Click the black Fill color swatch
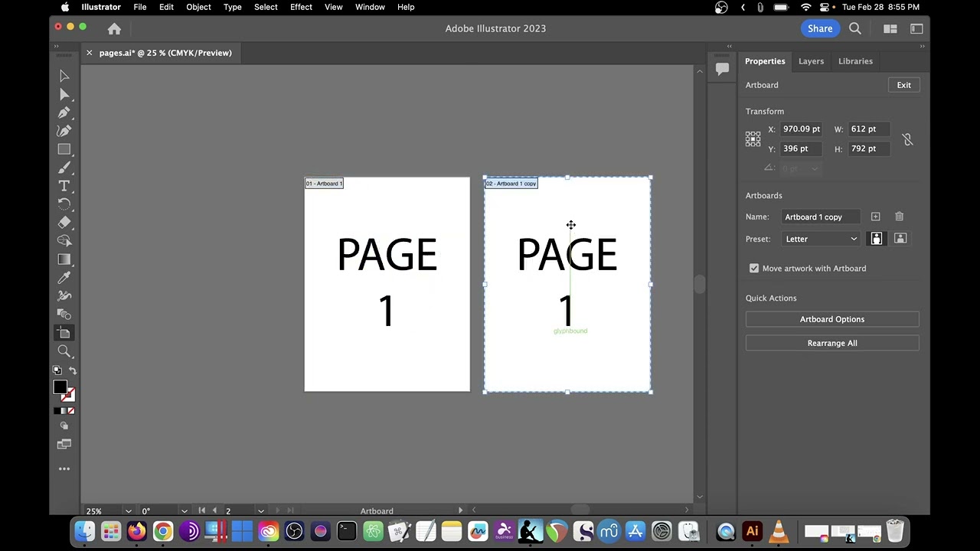980x551 pixels. 60,387
